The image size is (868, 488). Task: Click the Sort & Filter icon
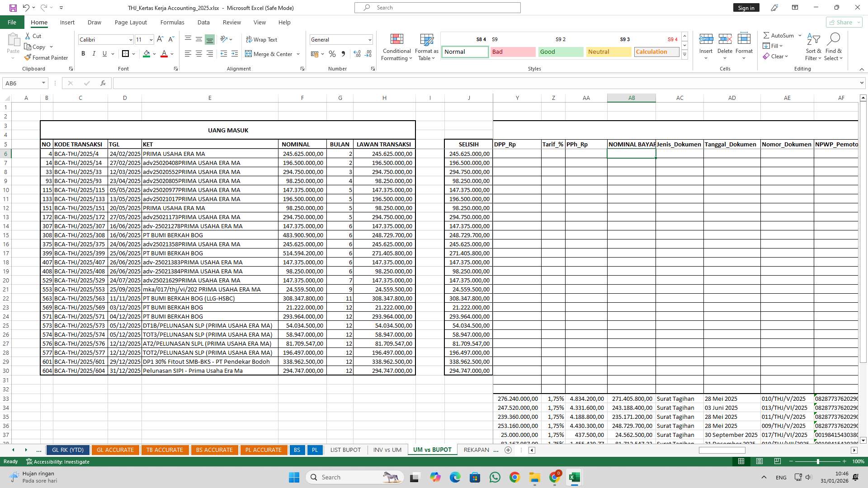(813, 40)
